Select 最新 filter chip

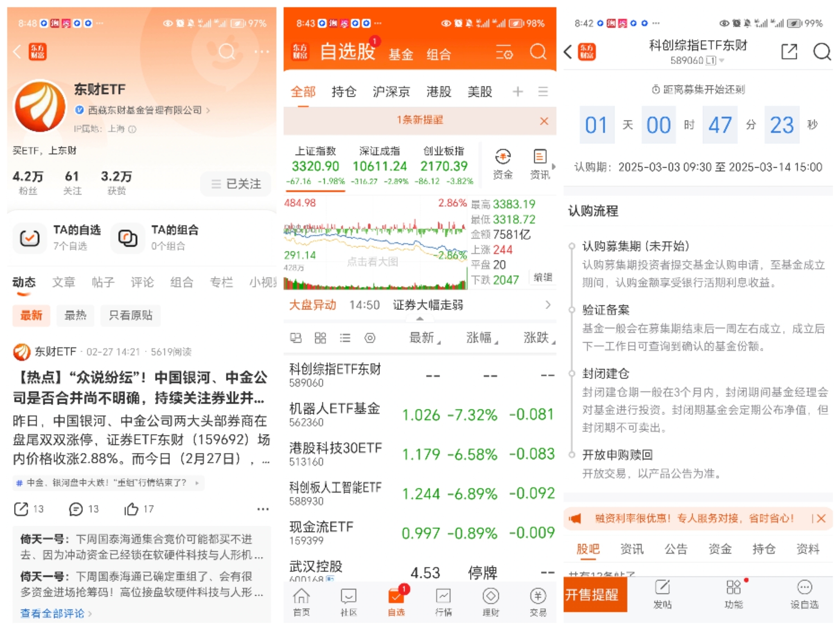click(31, 315)
